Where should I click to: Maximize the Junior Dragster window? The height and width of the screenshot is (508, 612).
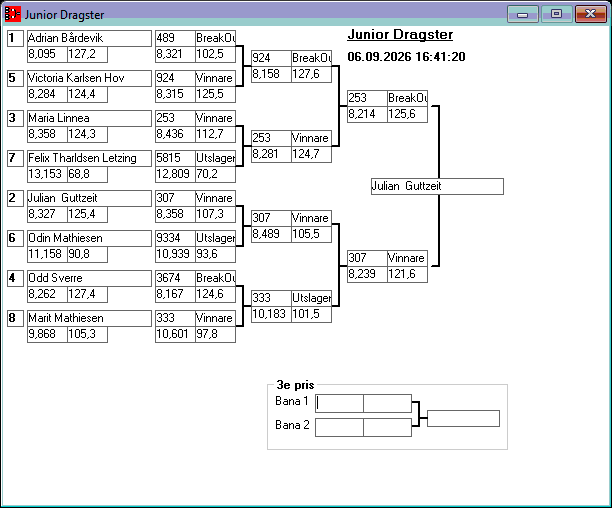coord(557,14)
